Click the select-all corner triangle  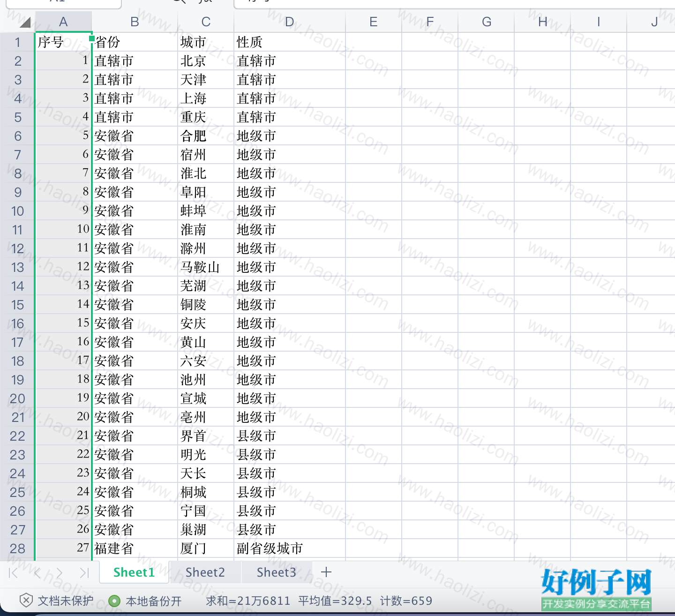click(x=25, y=22)
